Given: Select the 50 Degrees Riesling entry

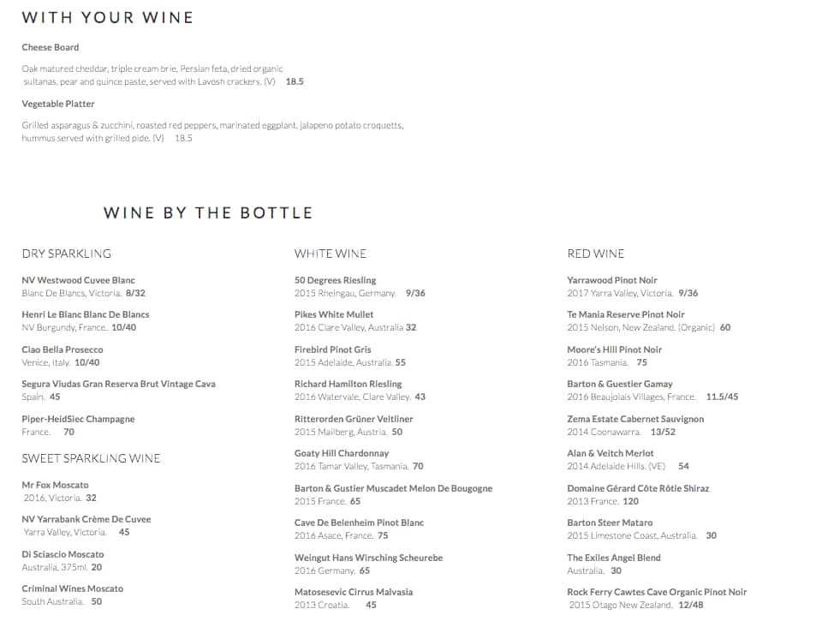Looking at the screenshot, I should point(336,280).
